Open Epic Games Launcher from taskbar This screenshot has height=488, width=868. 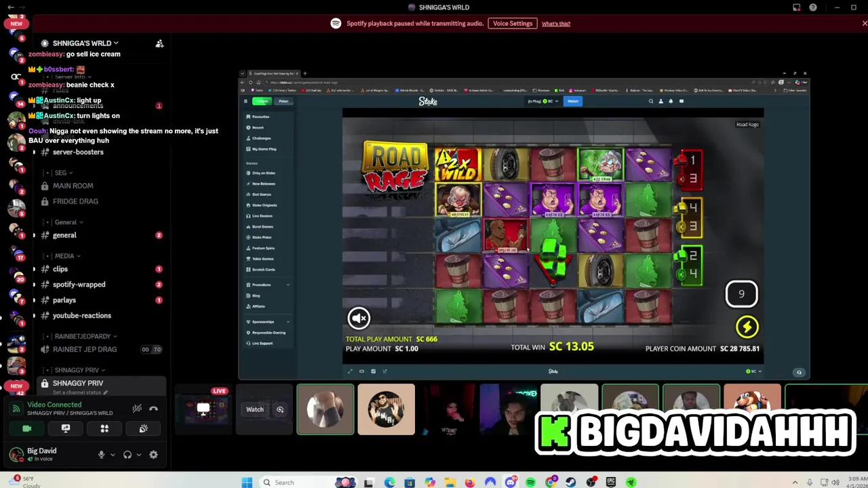click(611, 483)
